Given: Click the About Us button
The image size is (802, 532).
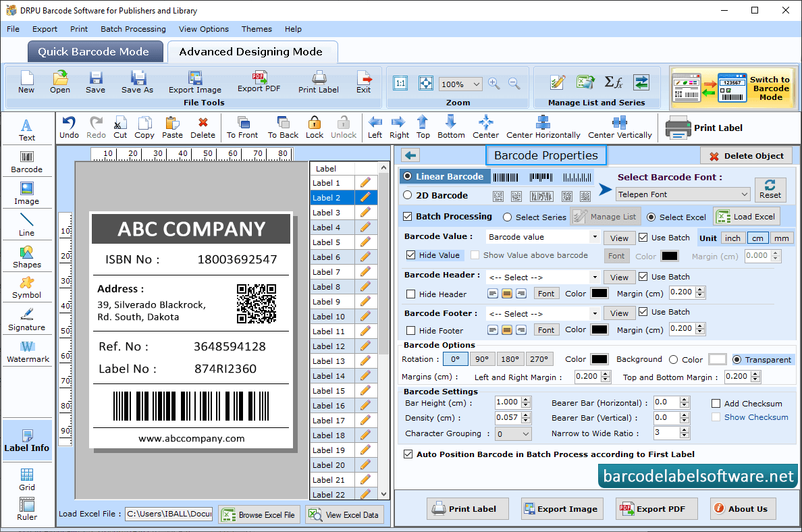Looking at the screenshot, I should tap(743, 509).
